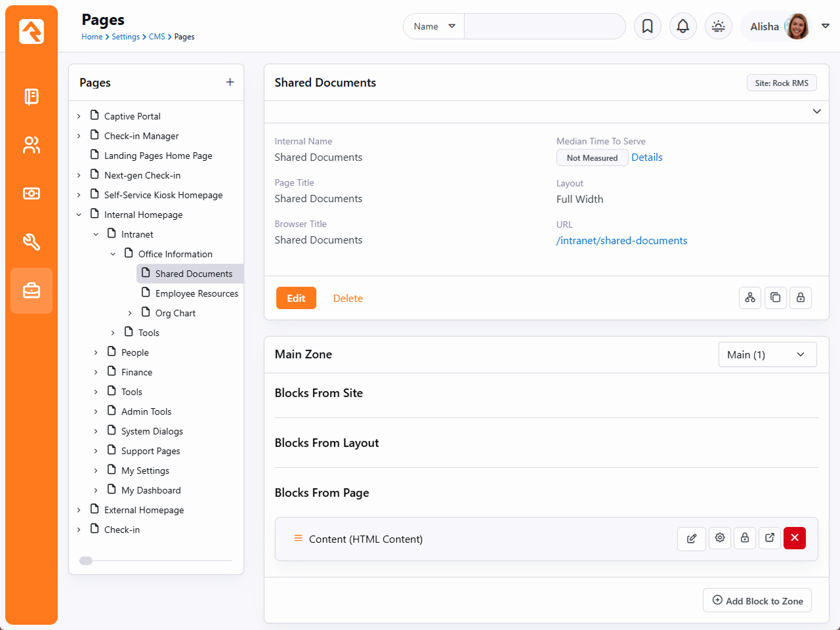The image size is (840, 630).
Task: Delete the Content HTML block
Action: click(x=795, y=538)
